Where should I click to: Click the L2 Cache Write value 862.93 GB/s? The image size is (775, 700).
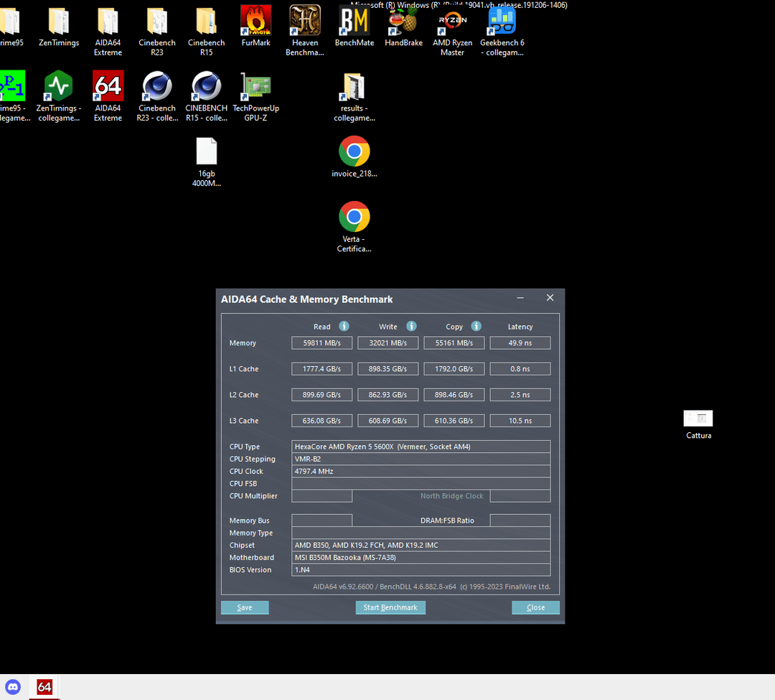coord(388,395)
